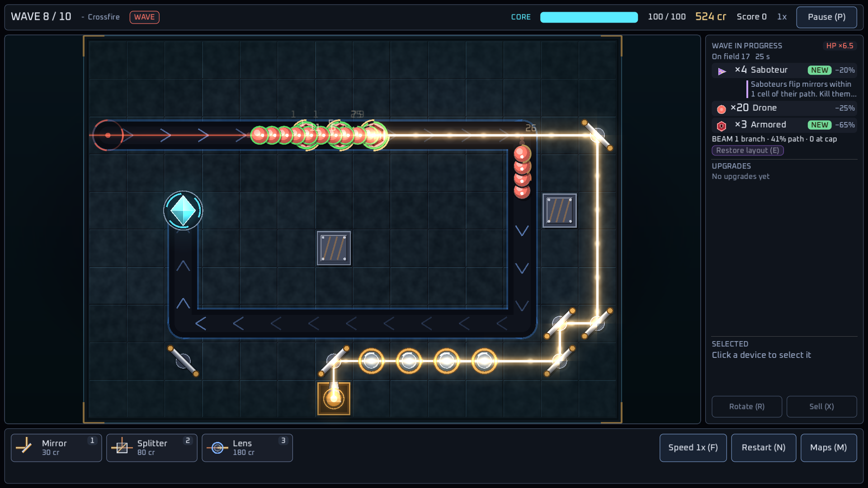Click the Score 0 readout
This screenshot has width=868, height=488.
(751, 17)
